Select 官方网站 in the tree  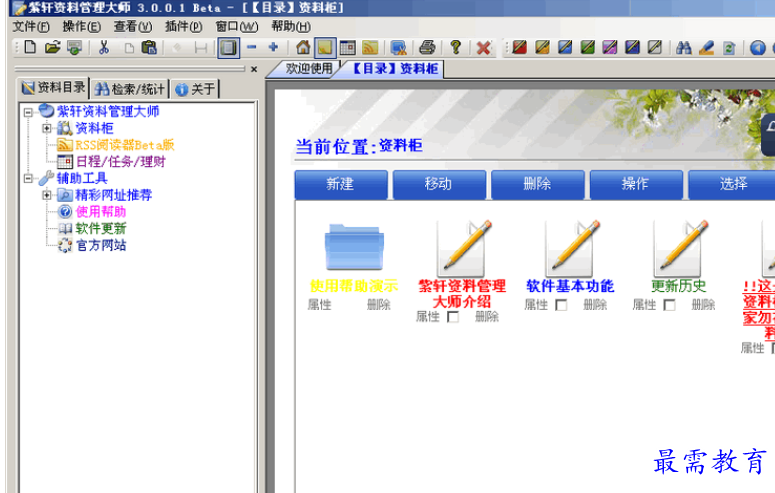click(x=101, y=245)
